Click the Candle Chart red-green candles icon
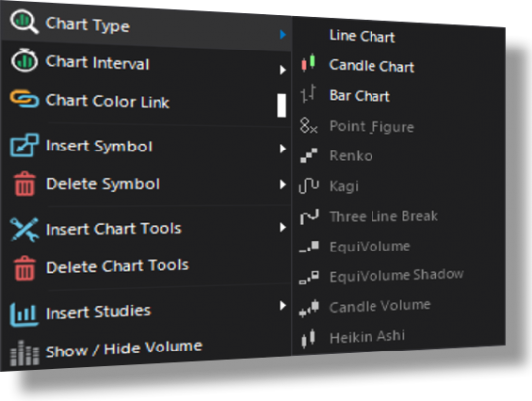532x401 pixels. (x=308, y=63)
